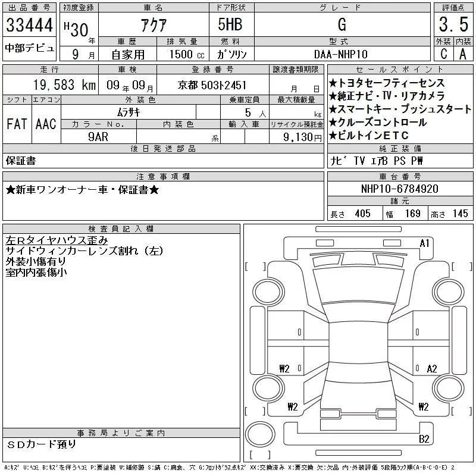Click the note '新車ワンオーナー車・保証書'
The height and width of the screenshot is (476, 476).
tap(82, 190)
